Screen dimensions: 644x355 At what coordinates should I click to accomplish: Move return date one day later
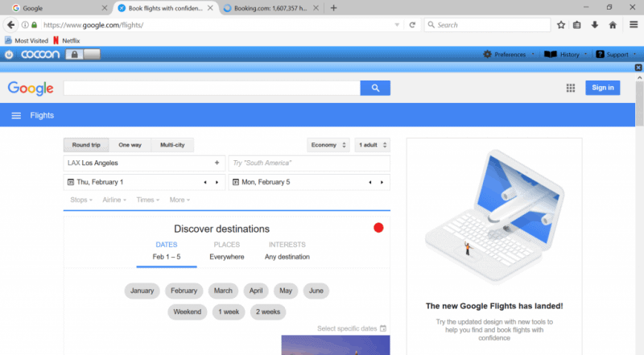382,183
